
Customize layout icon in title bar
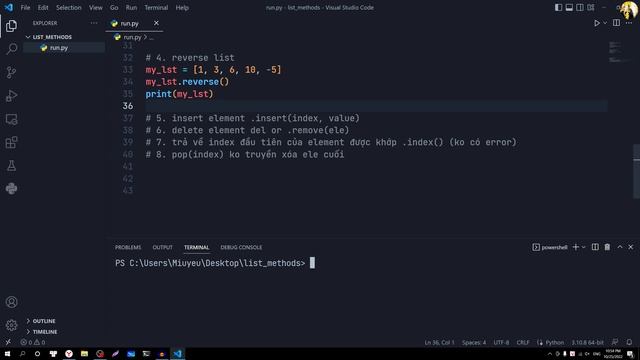pyautogui.click(x=591, y=7)
